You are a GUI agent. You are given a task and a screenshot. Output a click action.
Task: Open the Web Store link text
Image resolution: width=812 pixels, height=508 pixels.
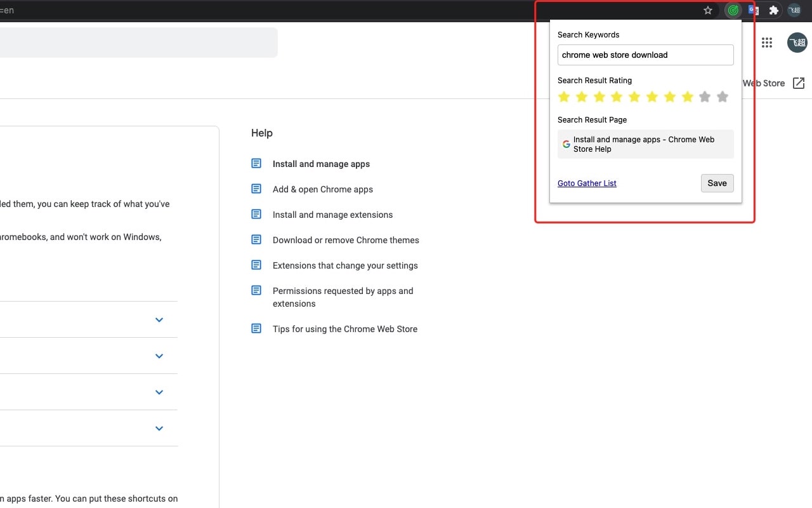[763, 83]
